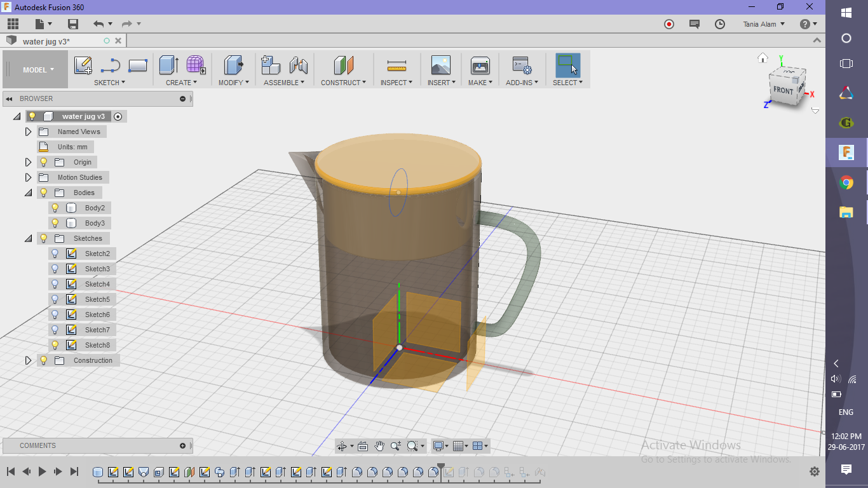Open the SKETCH menu

coord(109,83)
